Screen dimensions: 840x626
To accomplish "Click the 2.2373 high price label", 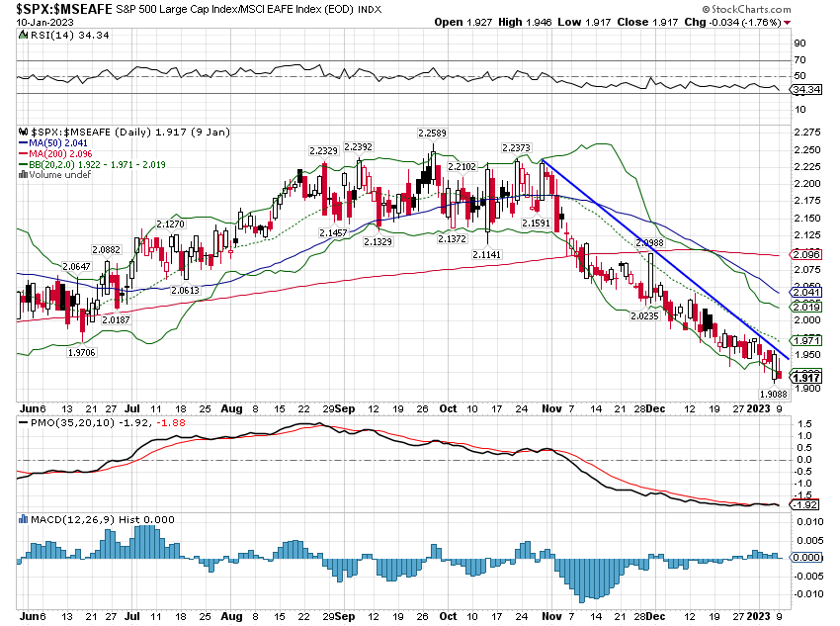I will pyautogui.click(x=516, y=147).
